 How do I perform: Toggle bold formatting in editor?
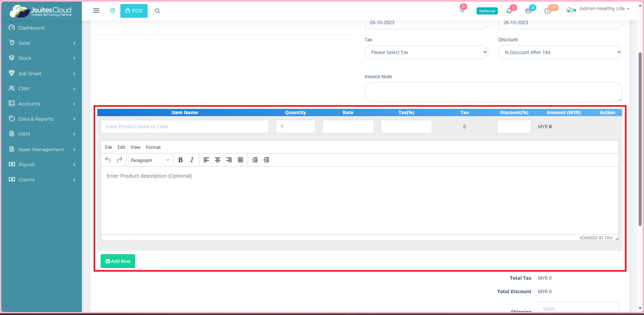point(180,160)
